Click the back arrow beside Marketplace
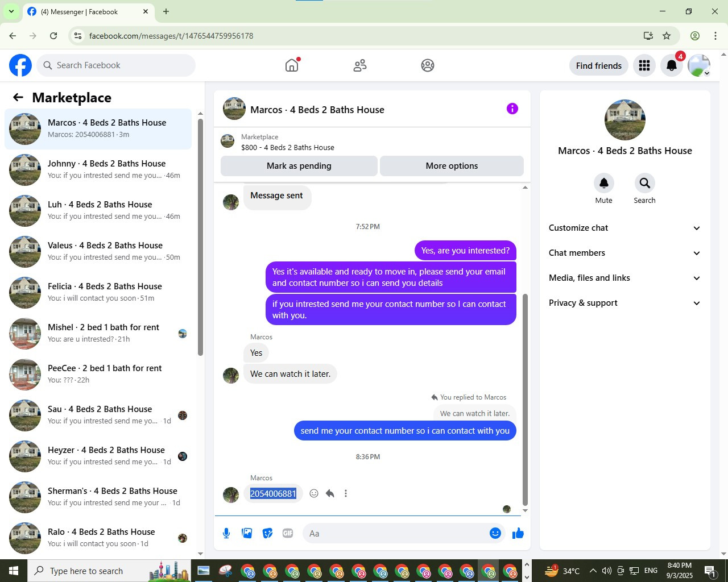The height and width of the screenshot is (582, 728). click(18, 97)
